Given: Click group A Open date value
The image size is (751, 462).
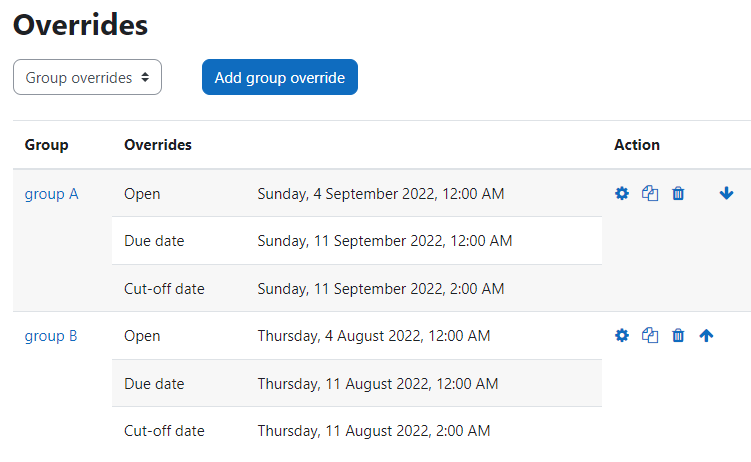Looking at the screenshot, I should (x=381, y=194).
